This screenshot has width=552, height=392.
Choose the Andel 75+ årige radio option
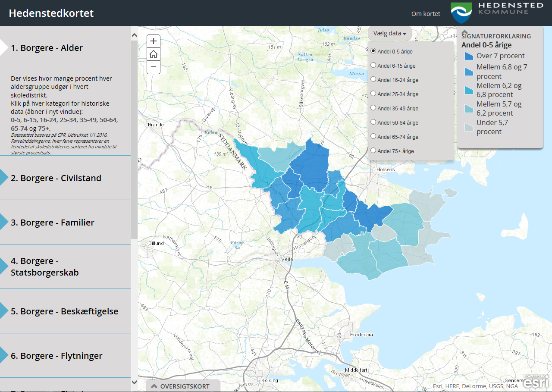coord(373,151)
